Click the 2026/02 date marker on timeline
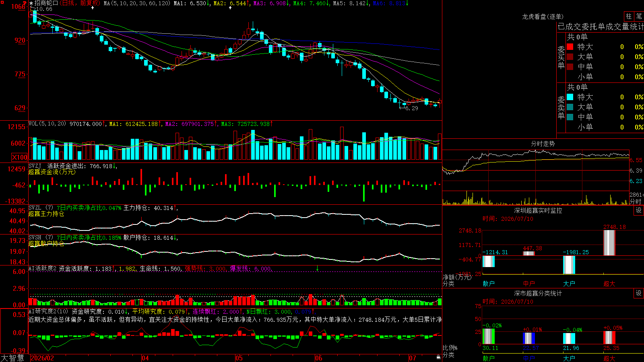644x362 pixels. tap(42, 358)
